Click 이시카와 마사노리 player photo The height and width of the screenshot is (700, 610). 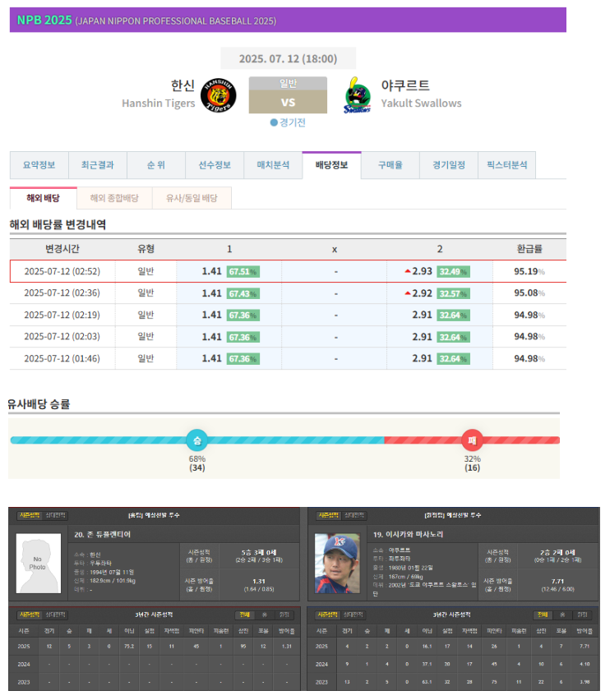(x=337, y=563)
